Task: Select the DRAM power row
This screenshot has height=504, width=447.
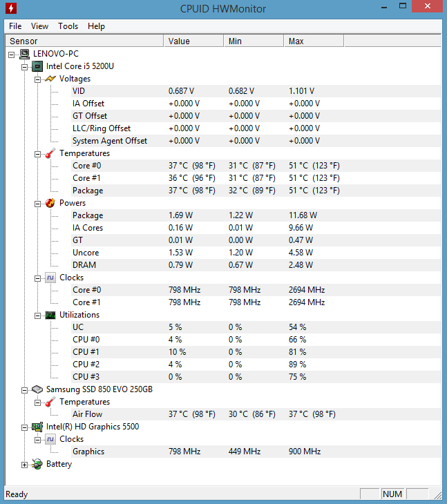Action: tap(256, 265)
